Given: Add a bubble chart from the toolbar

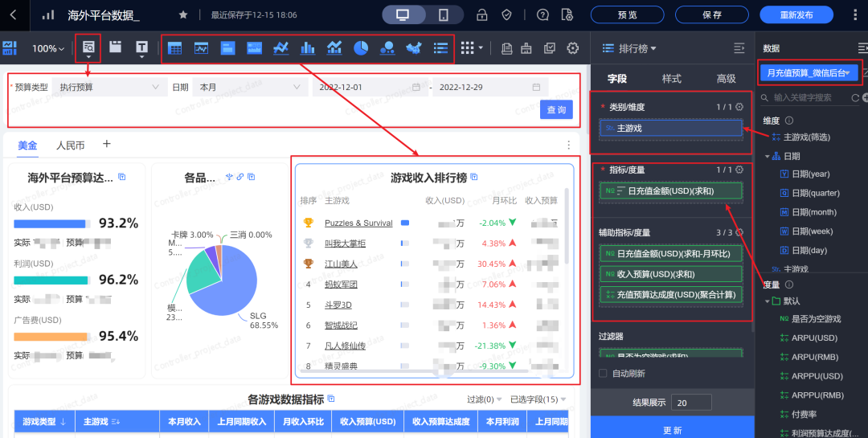Looking at the screenshot, I should pyautogui.click(x=387, y=48).
